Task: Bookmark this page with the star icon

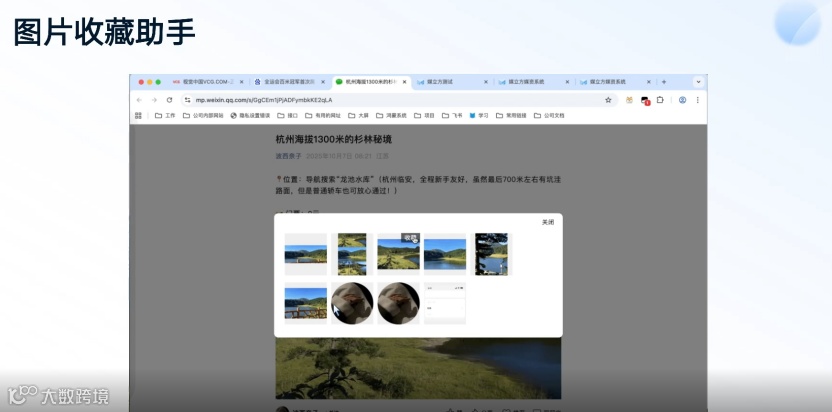Action: pyautogui.click(x=608, y=100)
